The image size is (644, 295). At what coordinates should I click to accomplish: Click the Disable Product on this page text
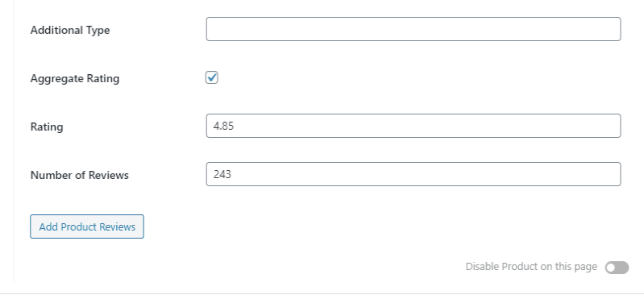pyautogui.click(x=531, y=267)
